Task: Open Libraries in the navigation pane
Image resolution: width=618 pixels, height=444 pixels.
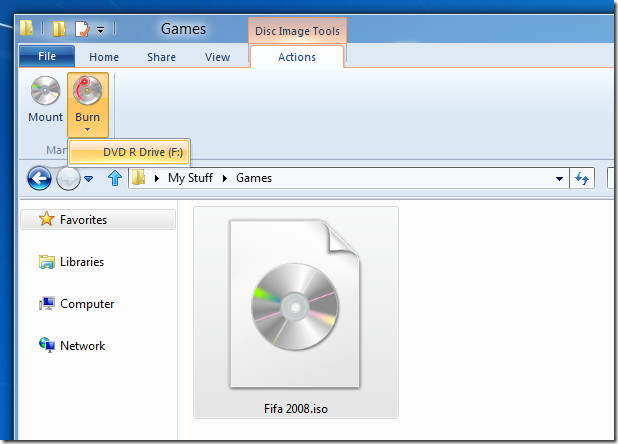Action: point(82,262)
